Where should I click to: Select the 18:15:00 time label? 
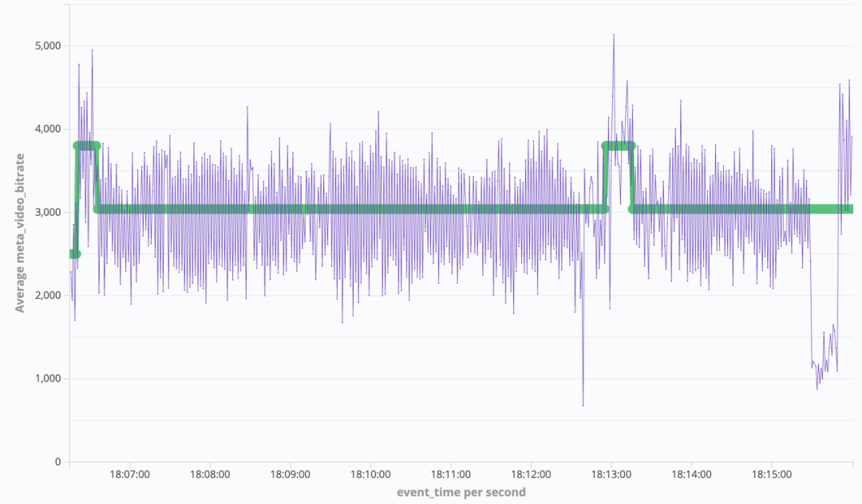[771, 474]
